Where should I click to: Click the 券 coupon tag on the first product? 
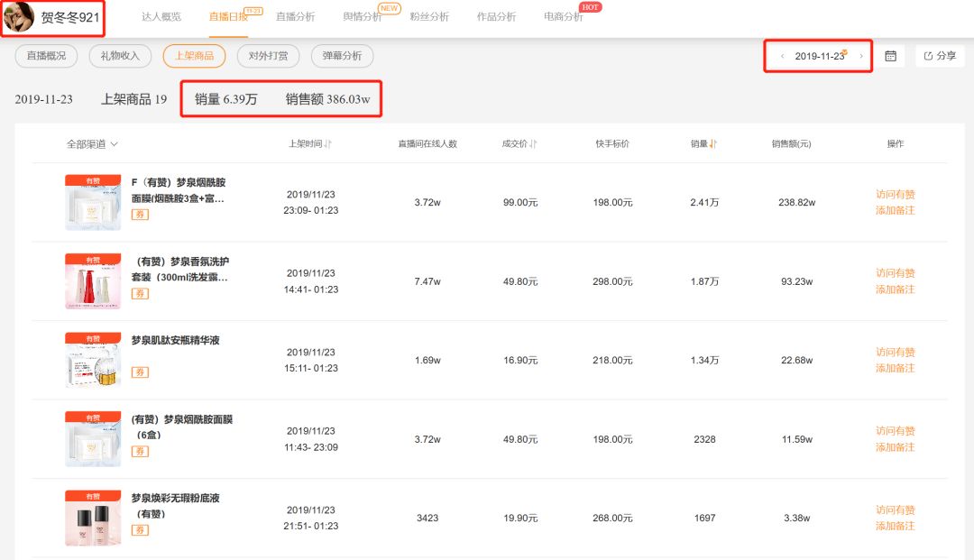tap(138, 216)
